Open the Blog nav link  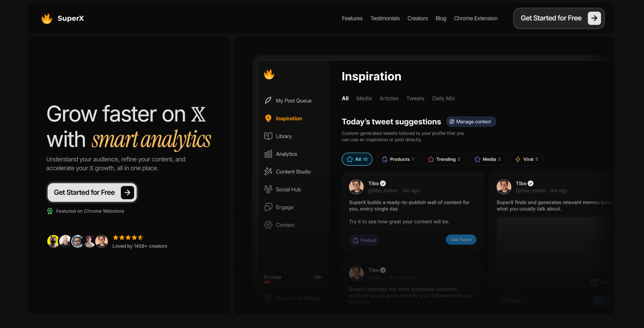pos(441,18)
